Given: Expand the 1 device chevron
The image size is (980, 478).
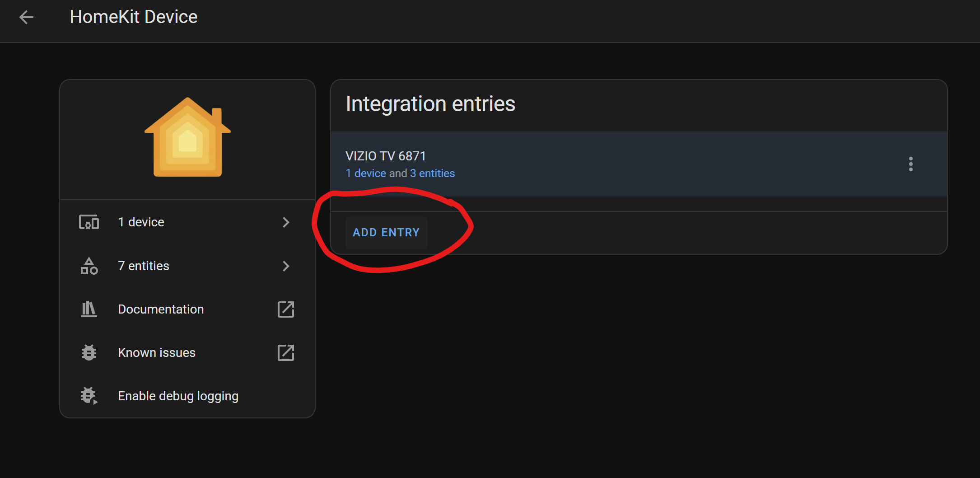Looking at the screenshot, I should 286,222.
